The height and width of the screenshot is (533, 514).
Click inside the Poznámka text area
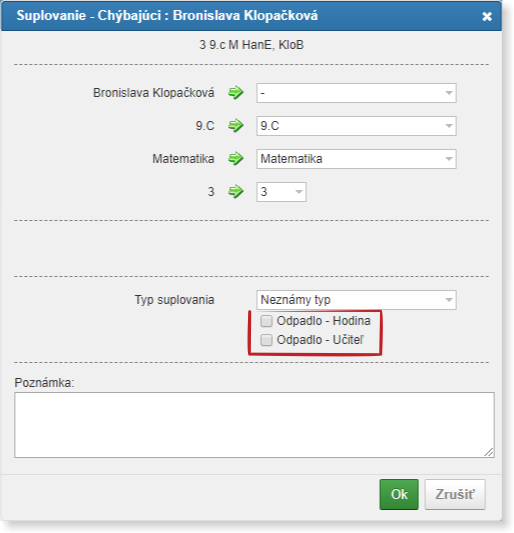point(254,425)
